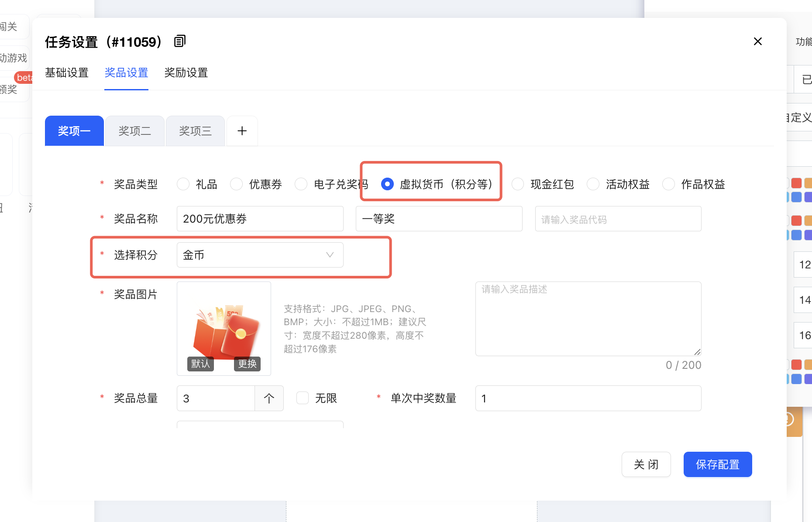Select the 礼品 prize type radio button
The width and height of the screenshot is (812, 522).
pyautogui.click(x=183, y=184)
